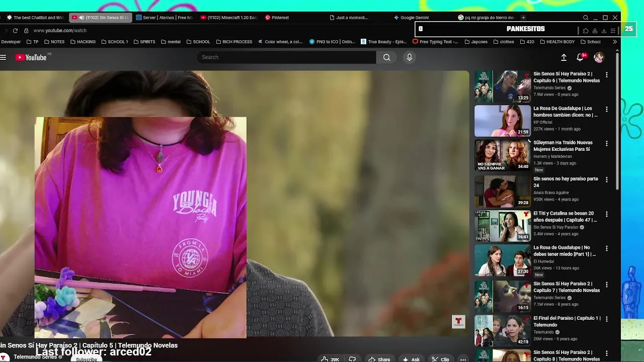Focus the YouTube Search field
The width and height of the screenshot is (644, 362).
tap(286, 57)
